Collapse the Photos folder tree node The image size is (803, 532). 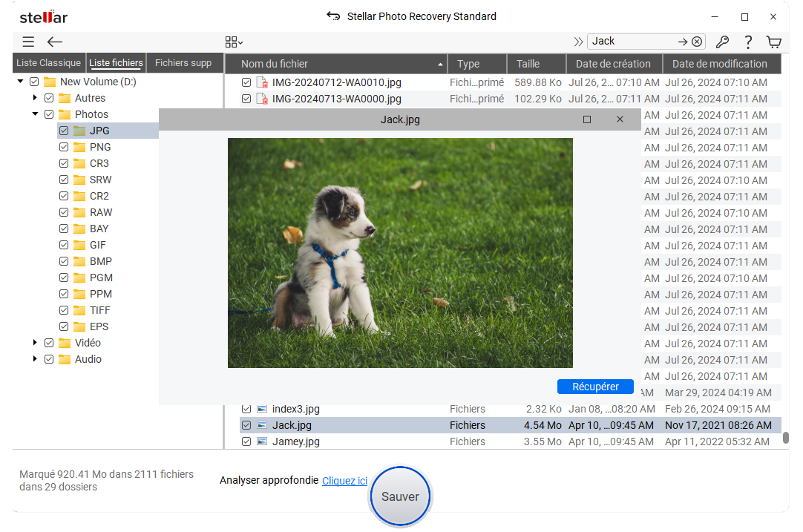pos(35,114)
